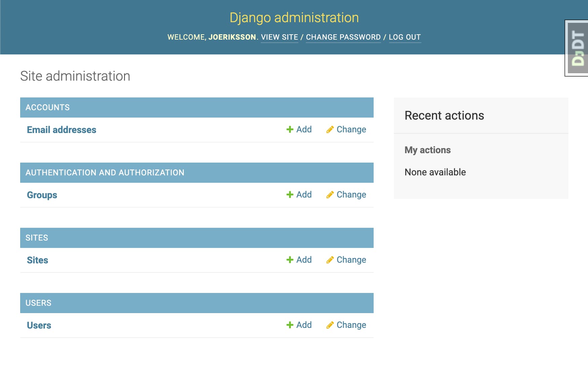The height and width of the screenshot is (385, 588).
Task: Open the Email addresses admin list
Action: [61, 130]
